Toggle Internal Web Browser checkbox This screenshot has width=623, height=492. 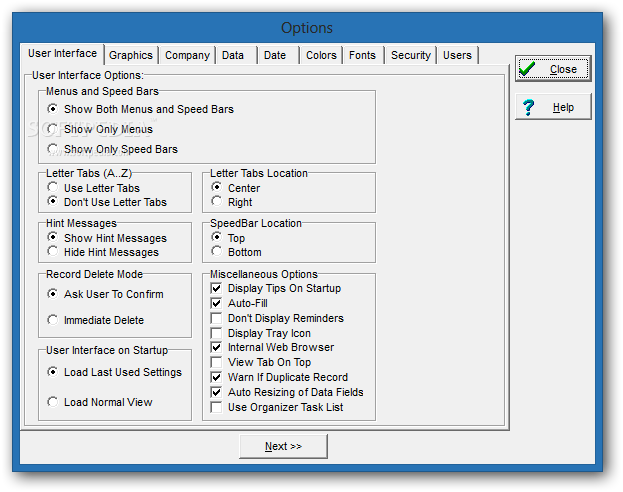217,347
